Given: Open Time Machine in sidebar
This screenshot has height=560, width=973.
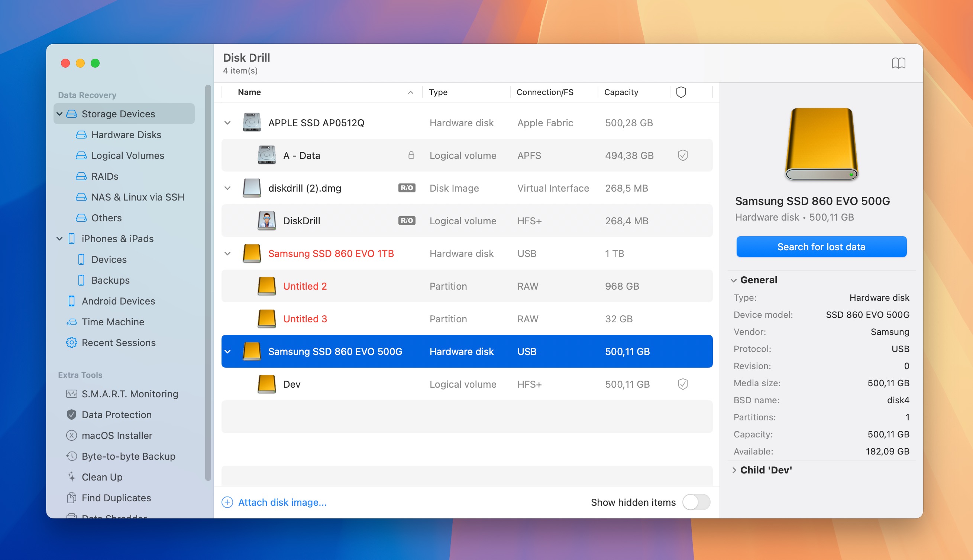Looking at the screenshot, I should tap(105, 322).
